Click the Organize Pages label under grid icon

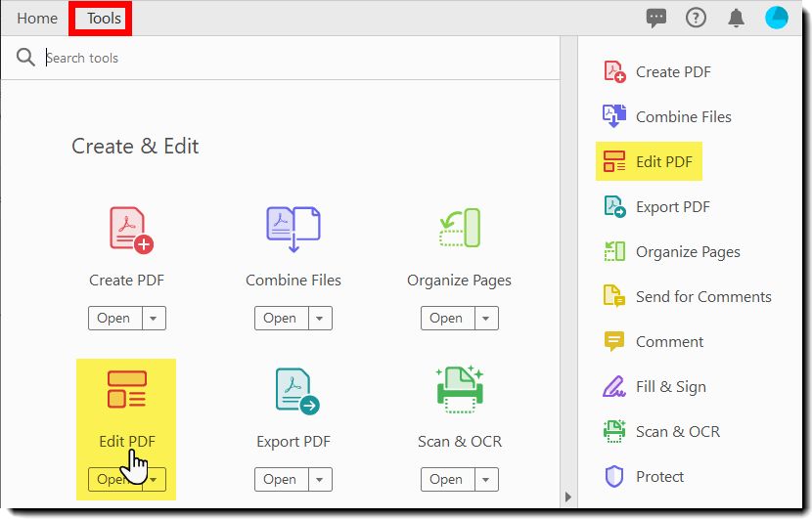pyautogui.click(x=459, y=281)
